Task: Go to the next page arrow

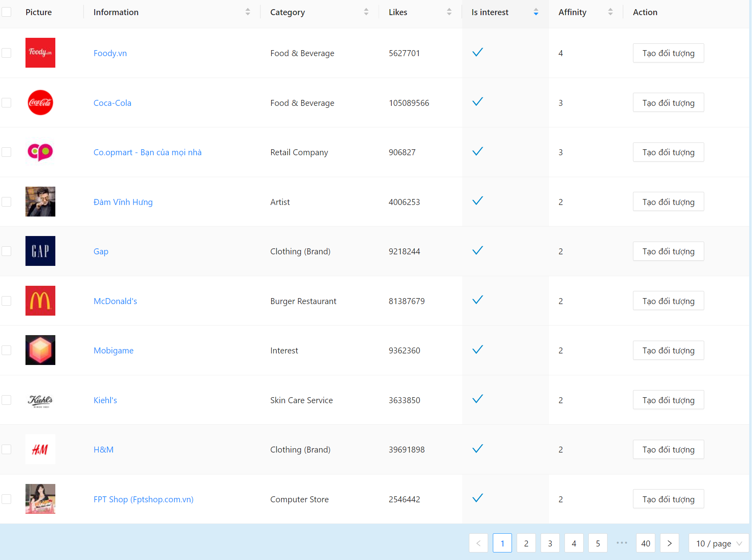Action: [670, 543]
